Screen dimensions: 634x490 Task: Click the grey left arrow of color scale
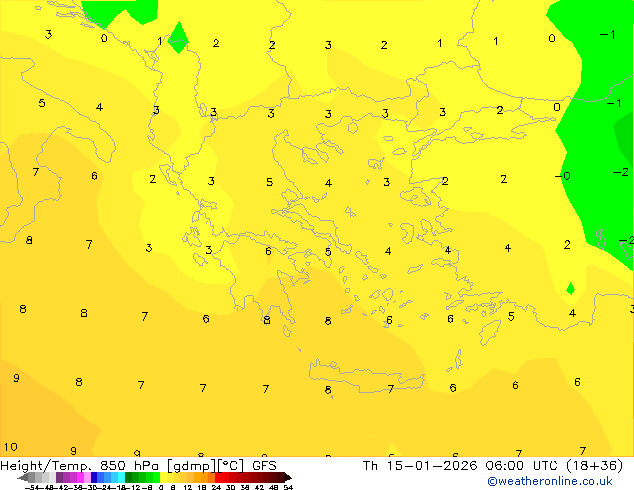[x=23, y=478]
